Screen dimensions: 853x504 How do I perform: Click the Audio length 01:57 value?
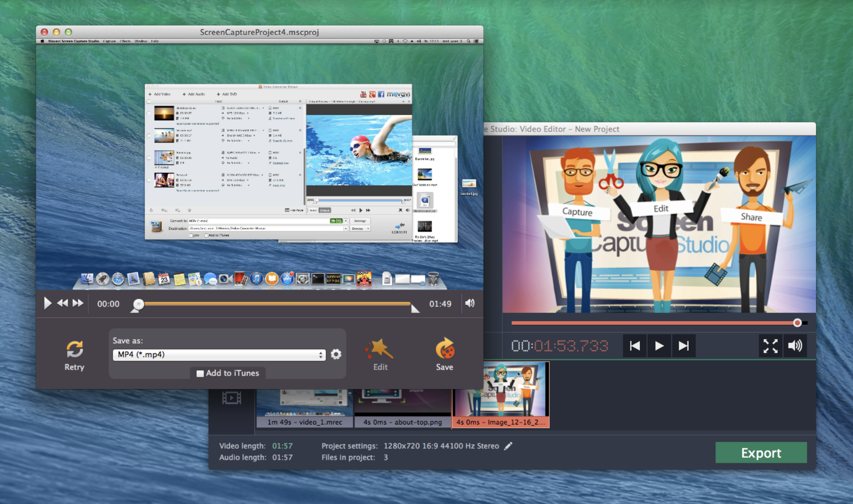point(282,457)
